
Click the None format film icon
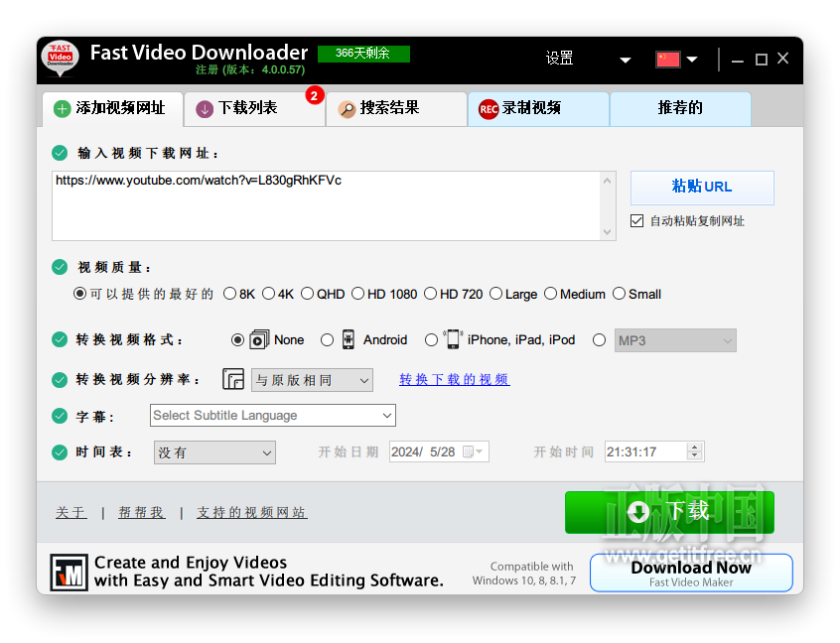point(259,339)
